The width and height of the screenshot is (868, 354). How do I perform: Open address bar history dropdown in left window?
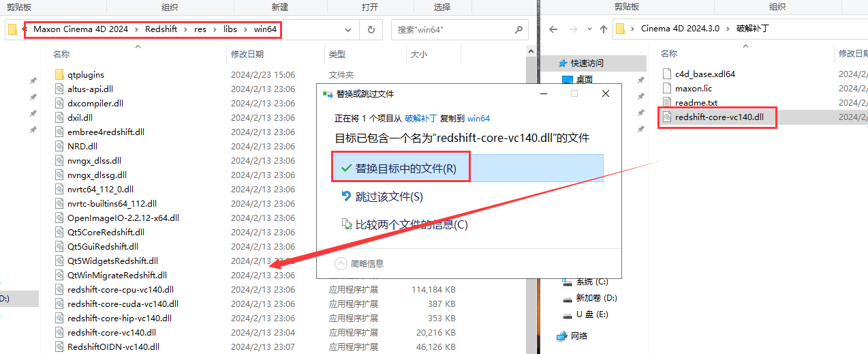(x=348, y=30)
